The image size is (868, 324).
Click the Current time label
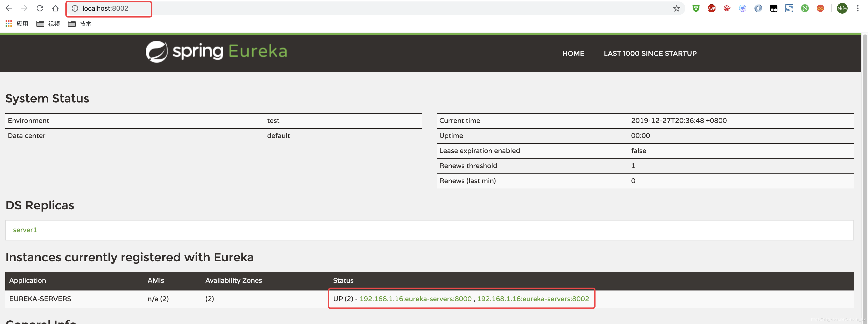(x=459, y=121)
